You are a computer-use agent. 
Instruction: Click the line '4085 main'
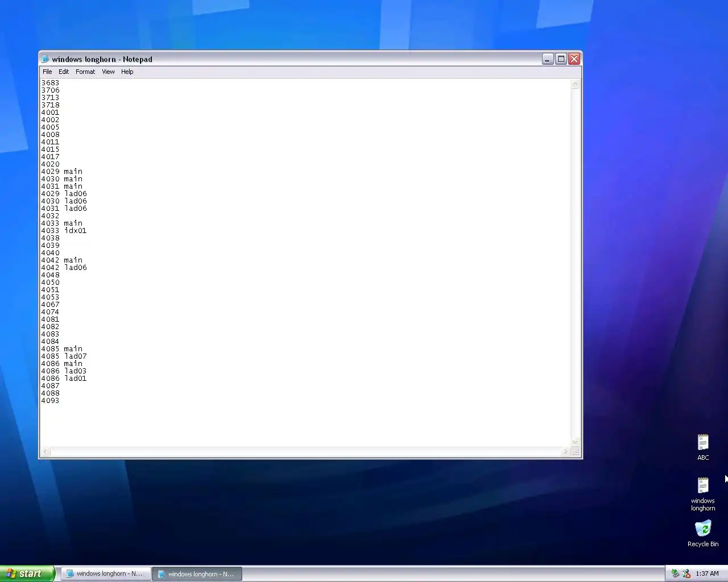click(61, 349)
